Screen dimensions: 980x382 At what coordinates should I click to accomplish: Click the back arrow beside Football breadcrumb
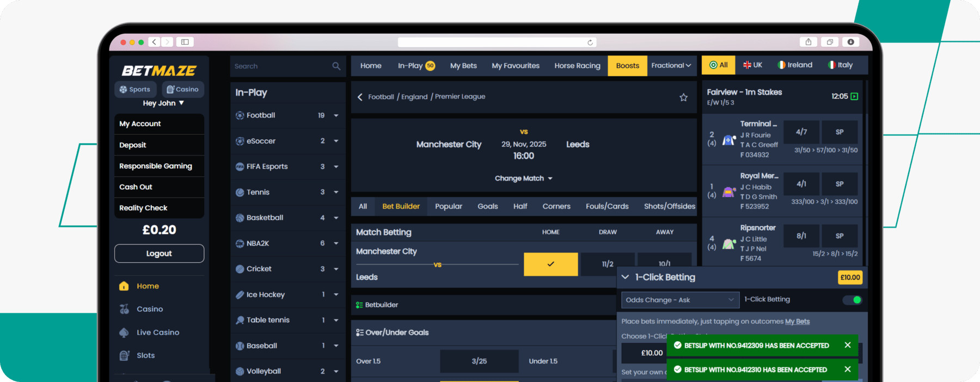click(360, 97)
